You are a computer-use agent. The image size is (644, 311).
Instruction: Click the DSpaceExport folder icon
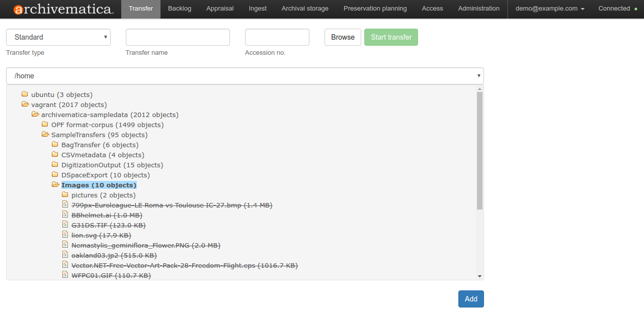[55, 175]
